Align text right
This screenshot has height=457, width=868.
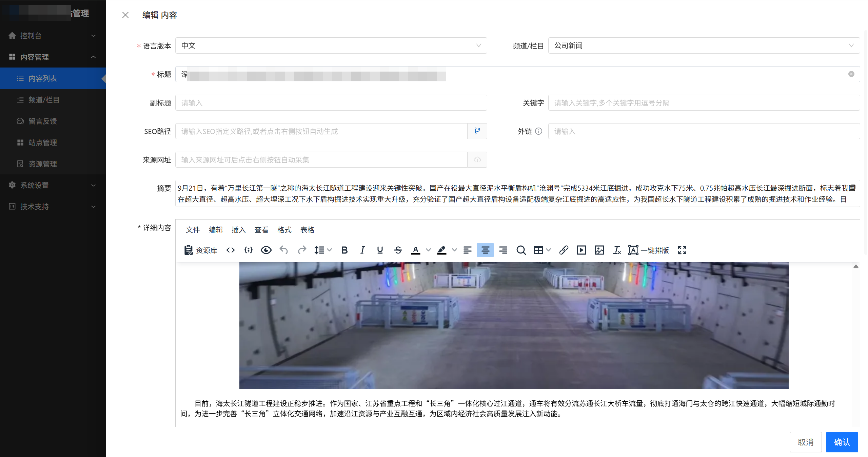pyautogui.click(x=503, y=250)
